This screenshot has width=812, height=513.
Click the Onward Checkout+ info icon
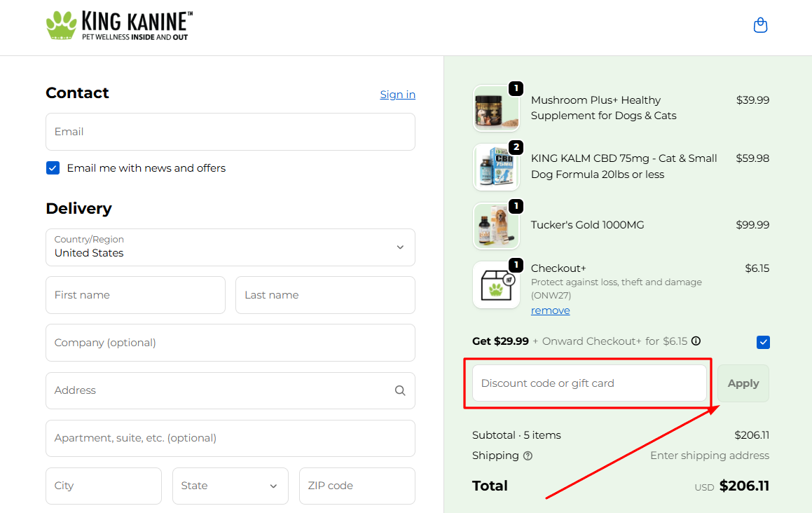tap(696, 341)
